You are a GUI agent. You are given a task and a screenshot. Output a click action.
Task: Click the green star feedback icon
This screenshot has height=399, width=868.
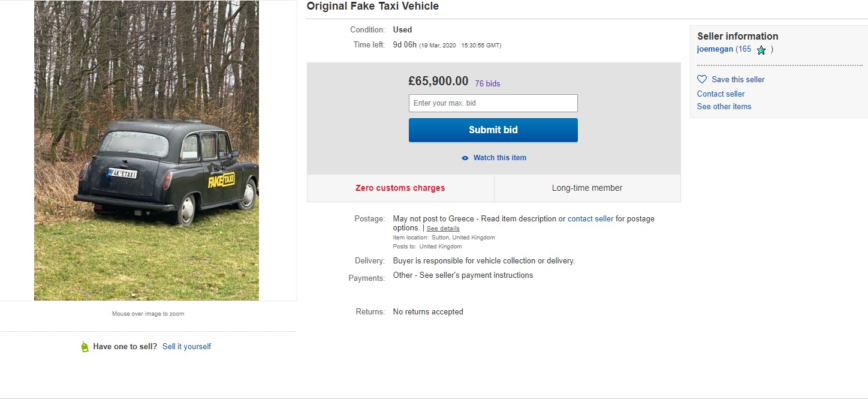tap(761, 50)
